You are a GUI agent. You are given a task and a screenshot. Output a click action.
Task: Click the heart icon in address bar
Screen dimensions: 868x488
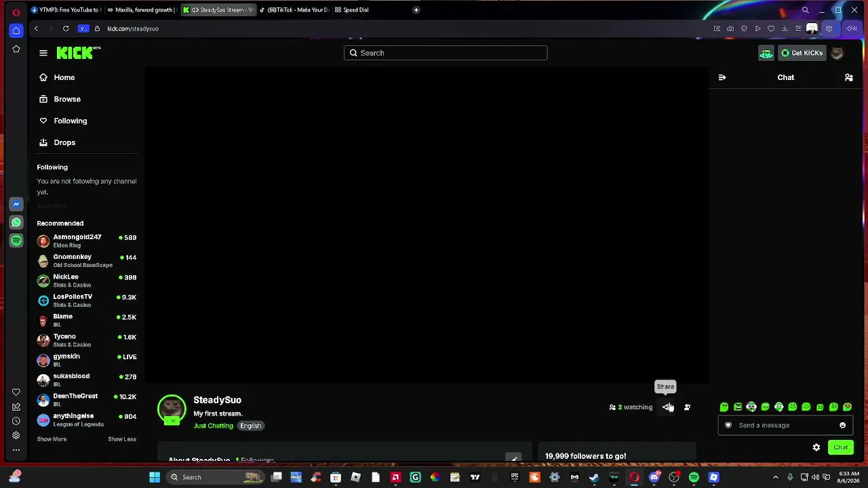click(x=771, y=28)
